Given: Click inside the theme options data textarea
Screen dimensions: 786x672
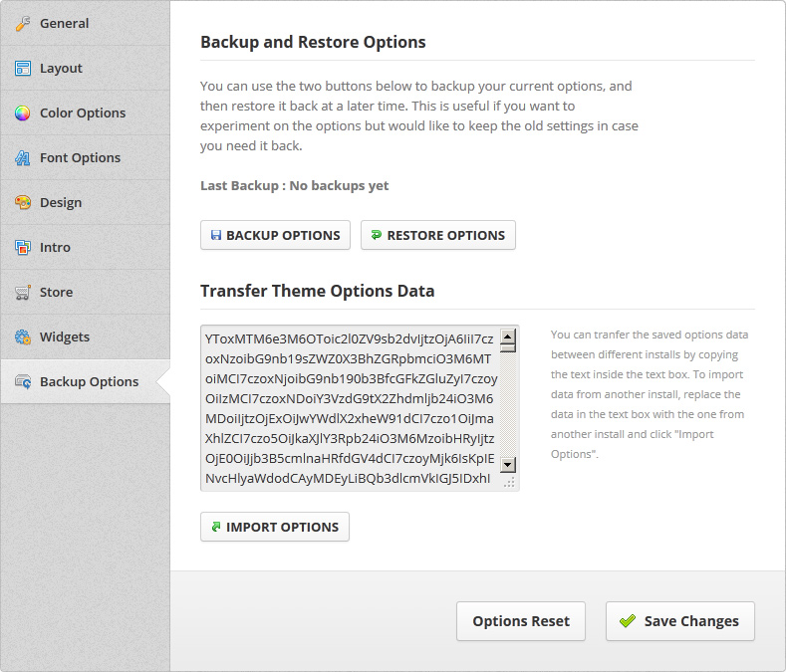Looking at the screenshot, I should (x=351, y=408).
